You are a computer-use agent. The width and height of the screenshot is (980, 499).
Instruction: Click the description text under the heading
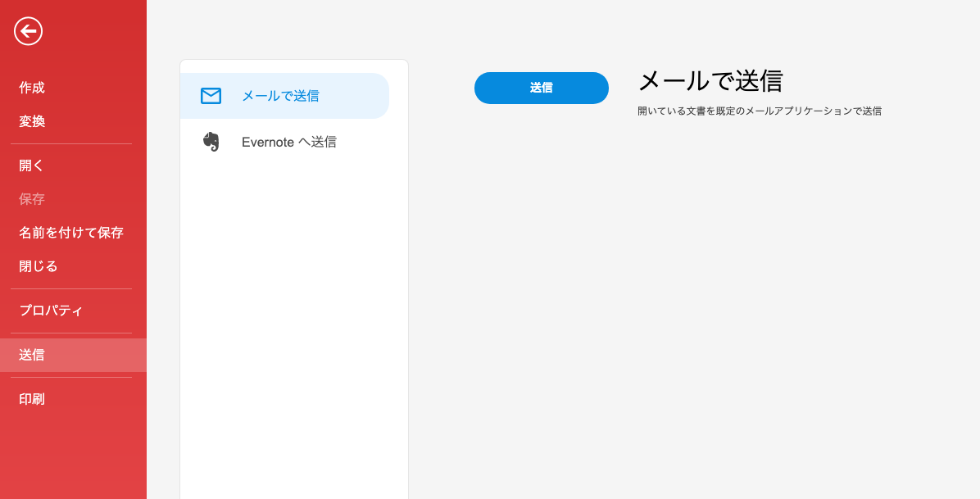pyautogui.click(x=760, y=111)
